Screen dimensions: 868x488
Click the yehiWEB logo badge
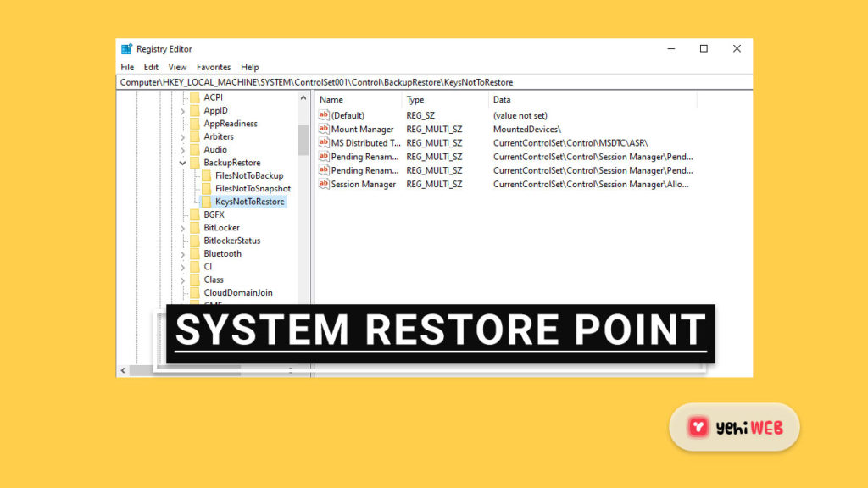tap(734, 427)
